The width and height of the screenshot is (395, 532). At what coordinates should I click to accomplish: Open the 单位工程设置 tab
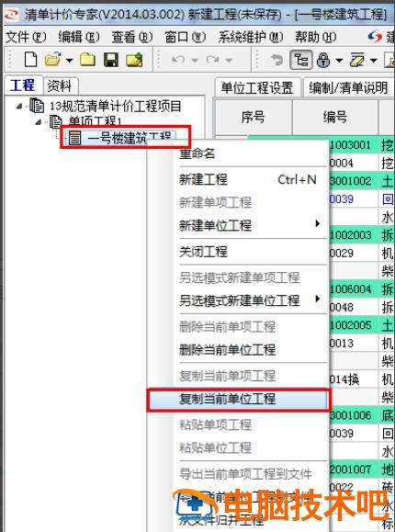pos(257,87)
